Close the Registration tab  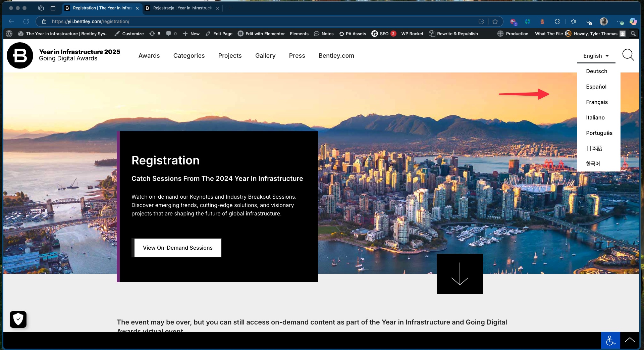(137, 8)
